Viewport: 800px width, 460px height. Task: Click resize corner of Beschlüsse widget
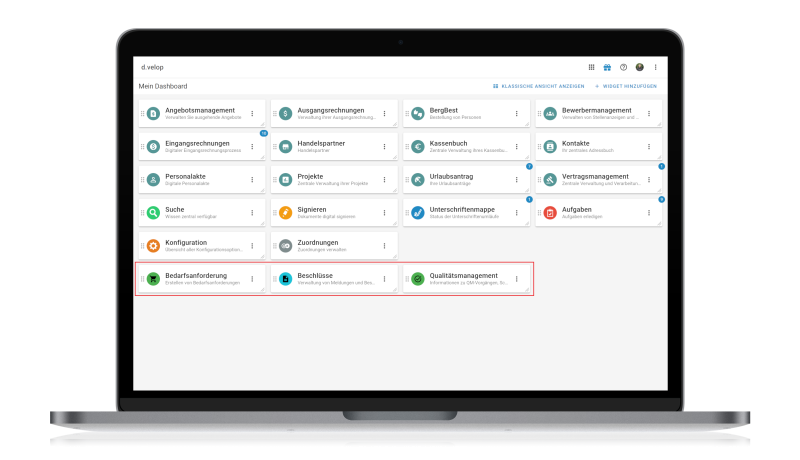(395, 290)
